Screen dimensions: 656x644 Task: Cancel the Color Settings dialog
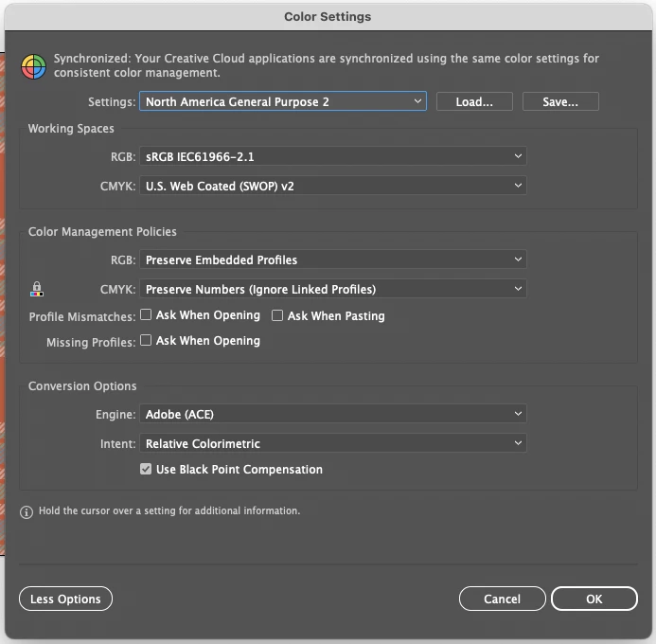(x=502, y=599)
